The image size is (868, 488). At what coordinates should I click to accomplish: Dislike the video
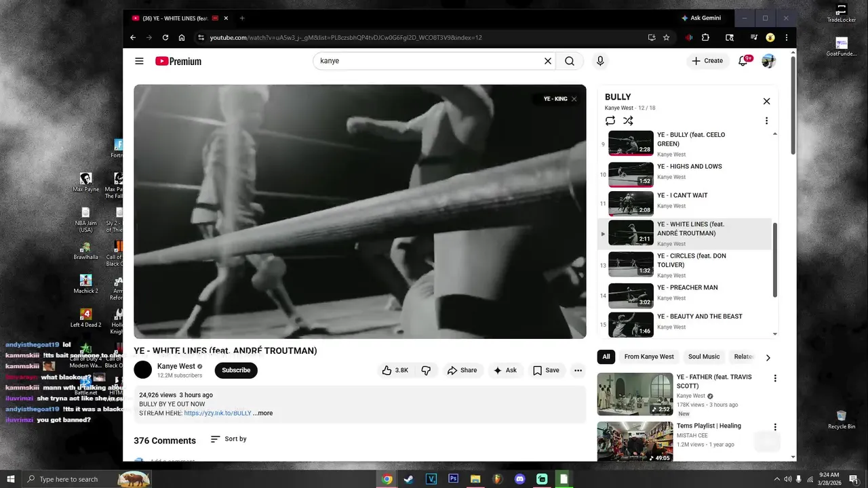426,370
